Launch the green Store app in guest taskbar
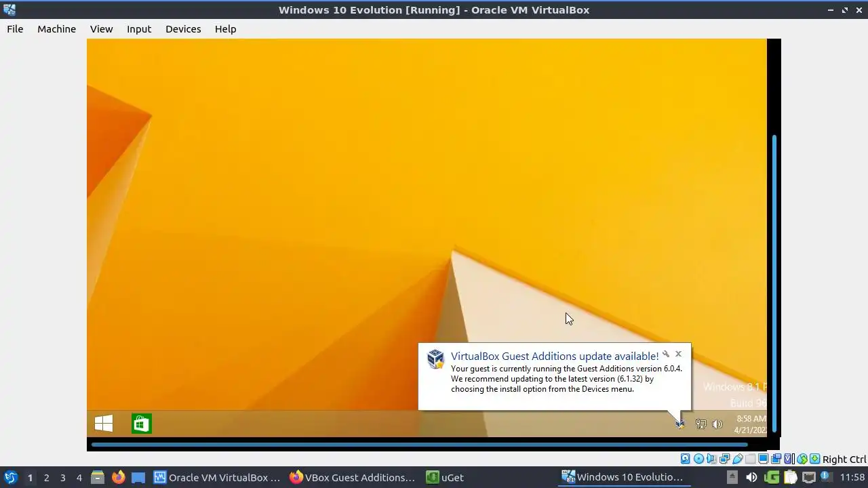 click(x=142, y=424)
